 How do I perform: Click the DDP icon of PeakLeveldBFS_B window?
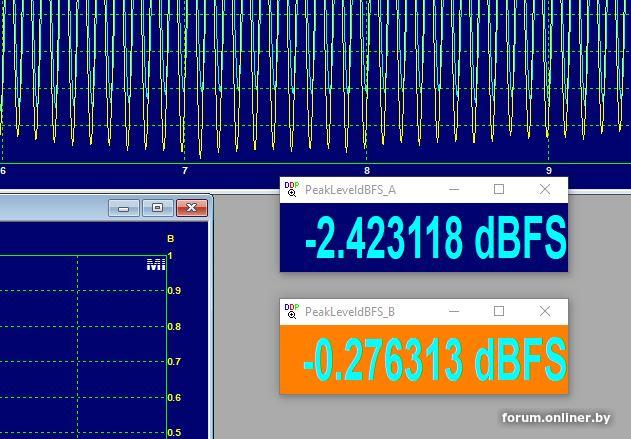[291, 311]
